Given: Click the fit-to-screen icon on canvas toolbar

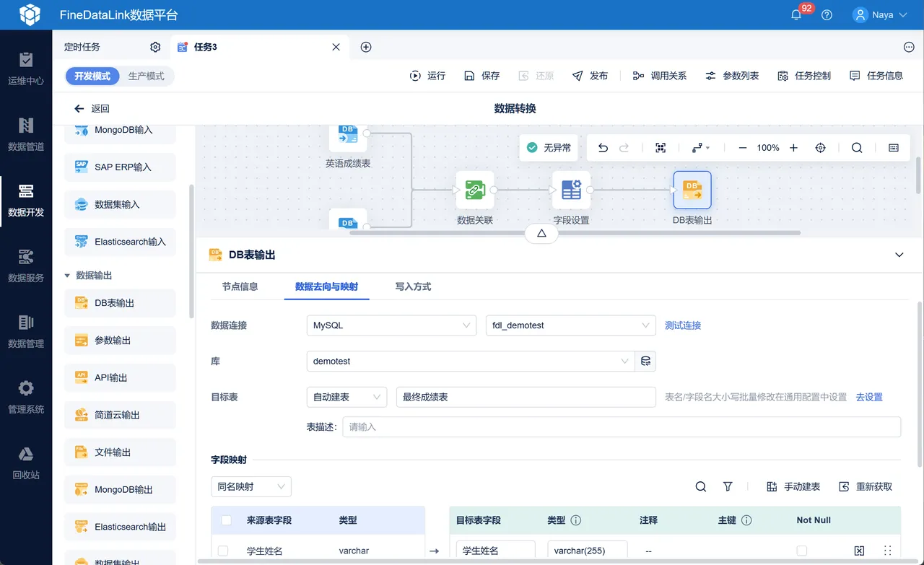Looking at the screenshot, I should click(660, 148).
